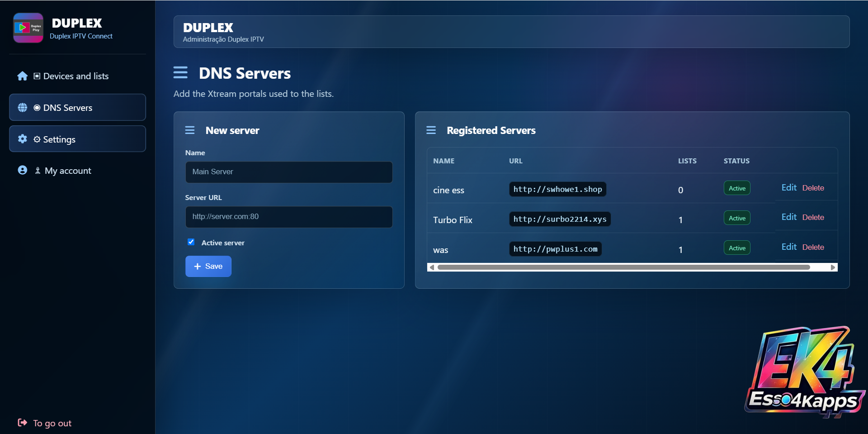Click the user avatar icon for My account
The width and height of the screenshot is (868, 434).
pyautogui.click(x=23, y=170)
